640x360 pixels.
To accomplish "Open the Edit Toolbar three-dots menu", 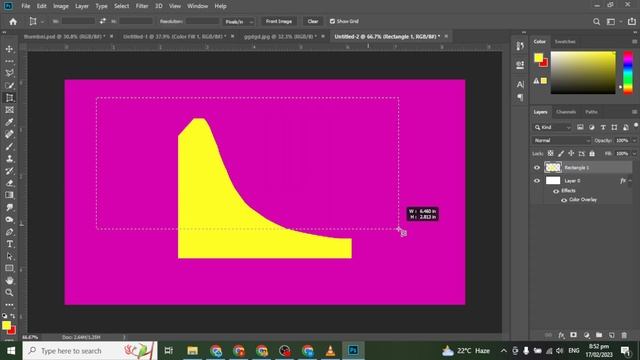I will coord(9,304).
